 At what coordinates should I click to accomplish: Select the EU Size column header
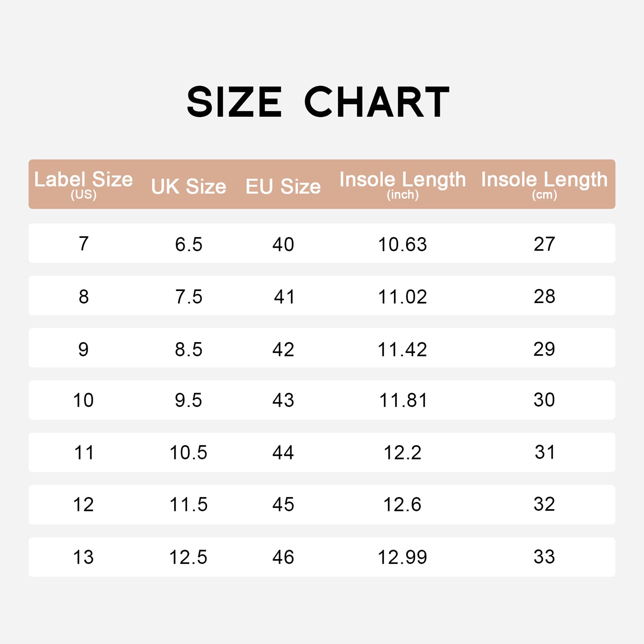click(x=283, y=186)
